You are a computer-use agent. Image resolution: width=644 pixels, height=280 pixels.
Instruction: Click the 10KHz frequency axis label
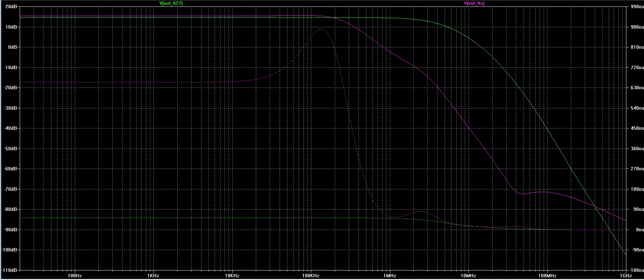pyautogui.click(x=232, y=276)
